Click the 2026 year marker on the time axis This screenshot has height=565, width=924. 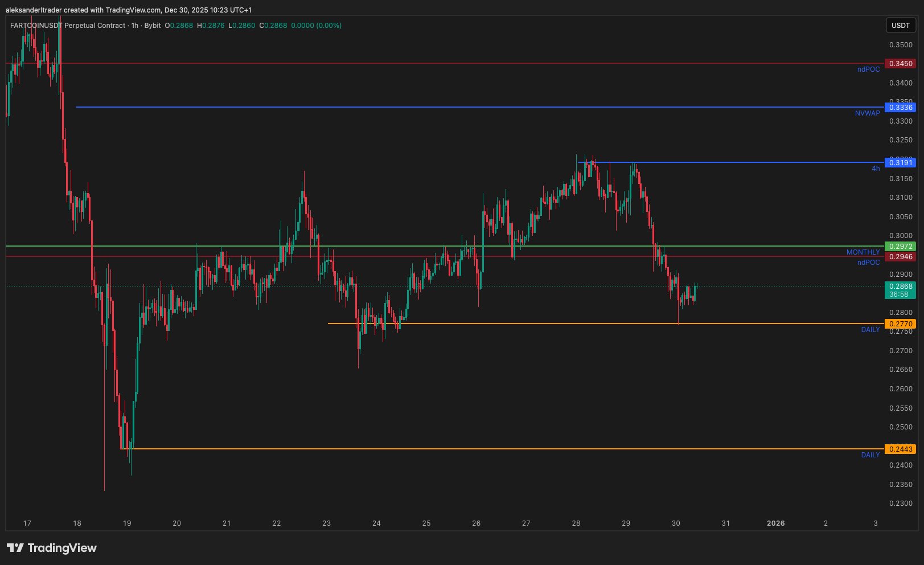click(775, 523)
